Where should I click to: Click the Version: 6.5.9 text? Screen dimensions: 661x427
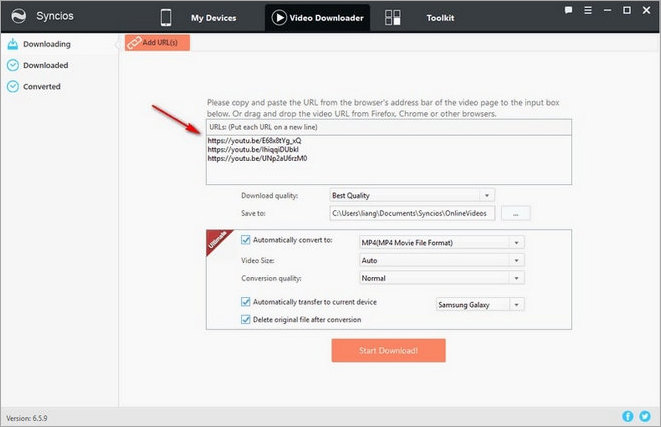pos(27,418)
